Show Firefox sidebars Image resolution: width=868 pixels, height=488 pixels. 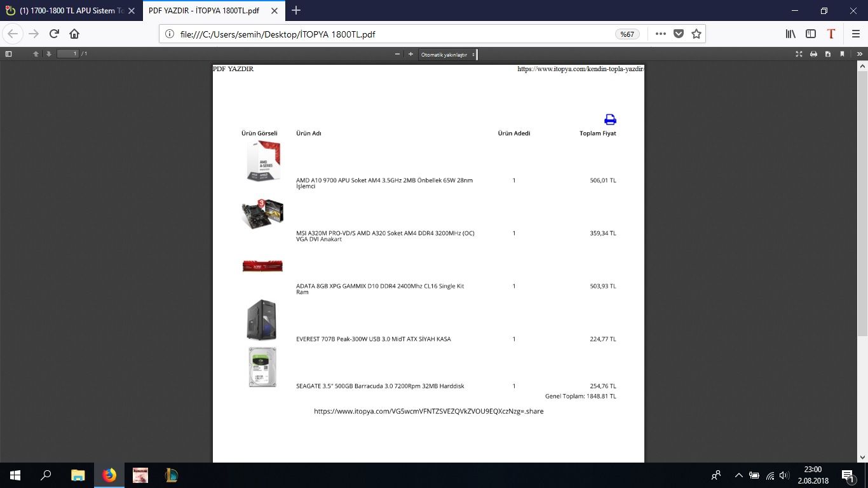pos(811,34)
